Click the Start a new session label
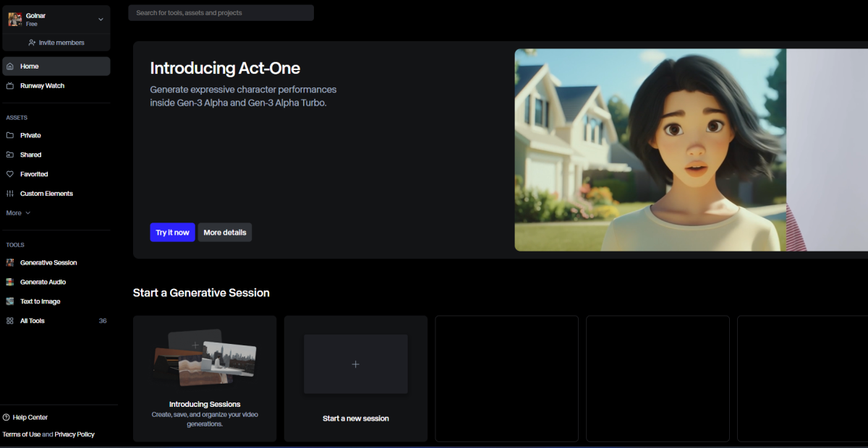 pyautogui.click(x=356, y=418)
